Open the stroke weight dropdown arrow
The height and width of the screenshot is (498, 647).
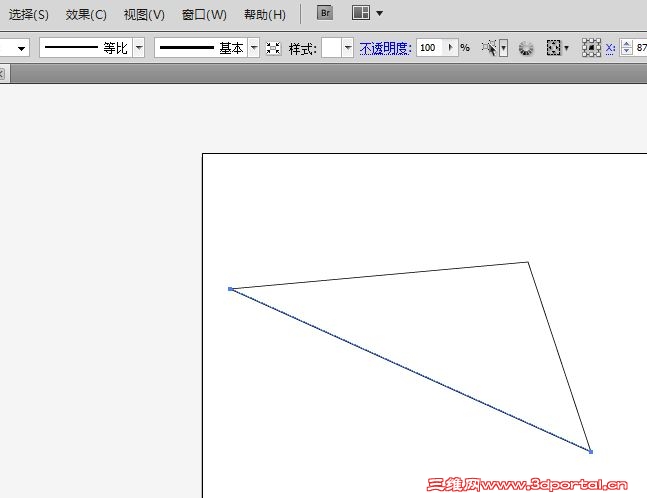pos(21,49)
